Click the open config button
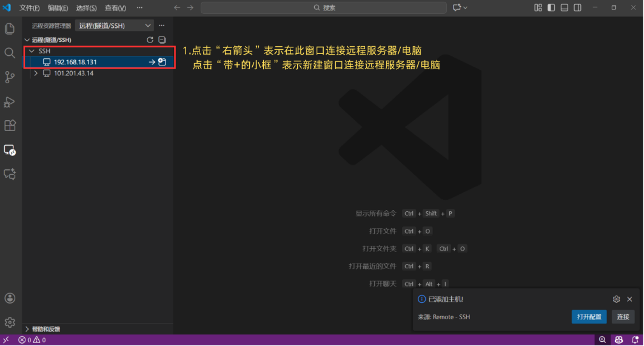This screenshot has height=346, width=644. pyautogui.click(x=589, y=317)
